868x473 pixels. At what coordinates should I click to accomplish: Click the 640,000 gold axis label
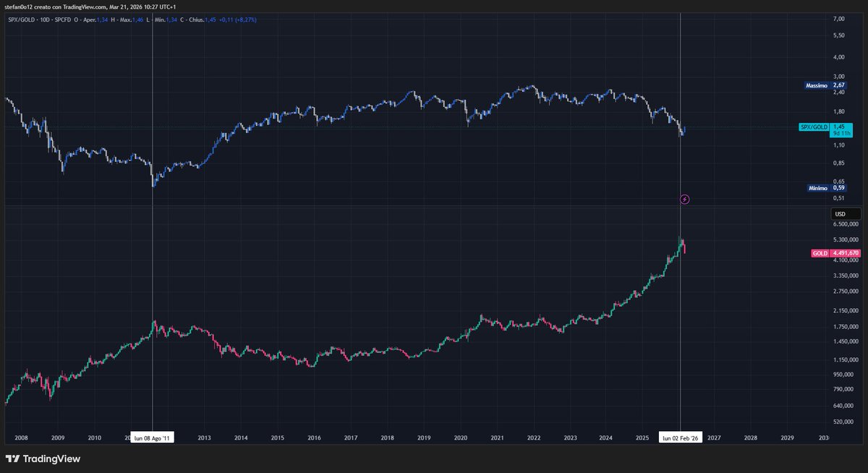pyautogui.click(x=843, y=405)
